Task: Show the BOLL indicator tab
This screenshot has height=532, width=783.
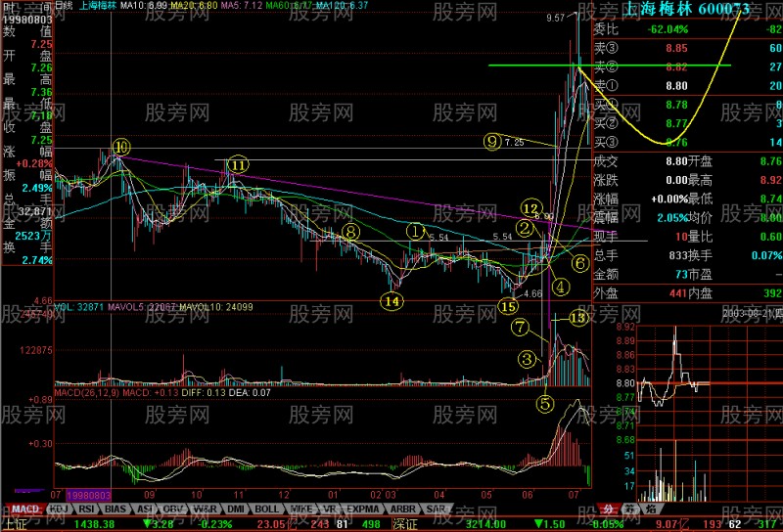Action: pyautogui.click(x=266, y=510)
